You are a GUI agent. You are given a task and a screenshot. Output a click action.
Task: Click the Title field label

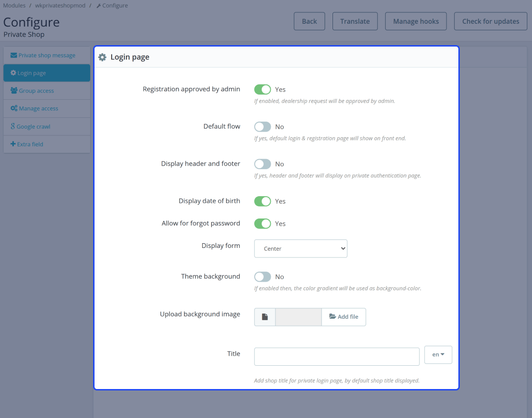click(x=234, y=353)
